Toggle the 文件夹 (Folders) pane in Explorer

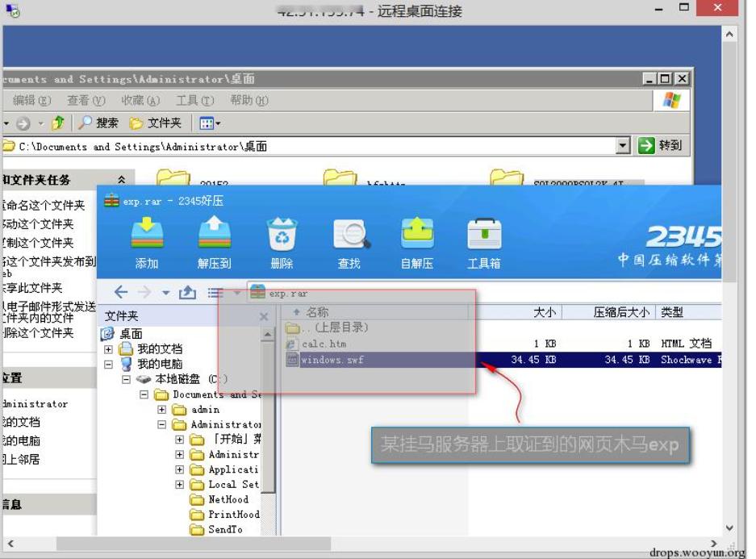point(158,124)
